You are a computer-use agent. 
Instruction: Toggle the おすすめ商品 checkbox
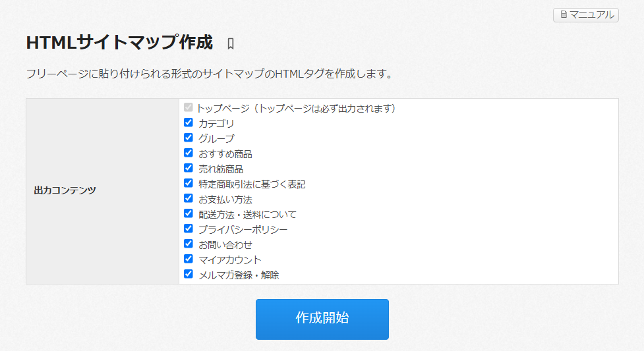click(x=189, y=153)
